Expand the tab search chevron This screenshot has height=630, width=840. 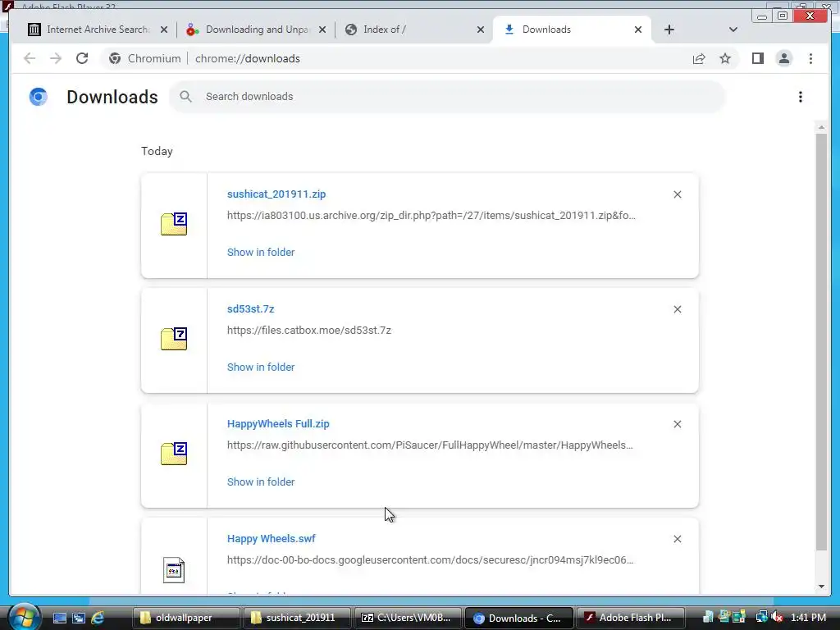tap(733, 30)
